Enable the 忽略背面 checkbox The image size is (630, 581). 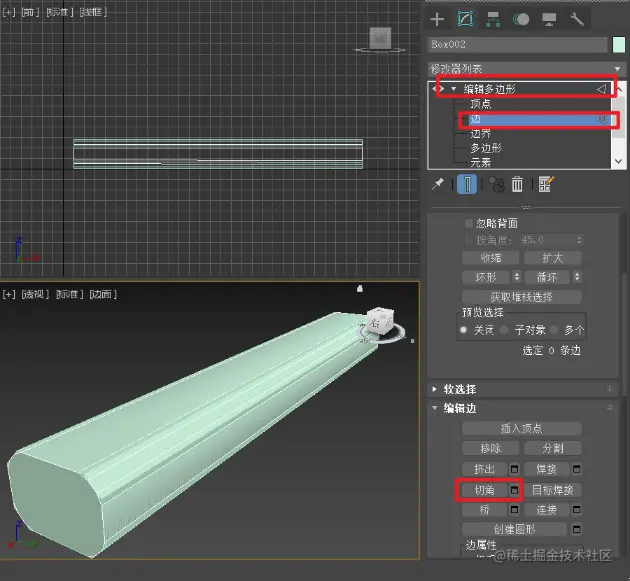pos(468,223)
